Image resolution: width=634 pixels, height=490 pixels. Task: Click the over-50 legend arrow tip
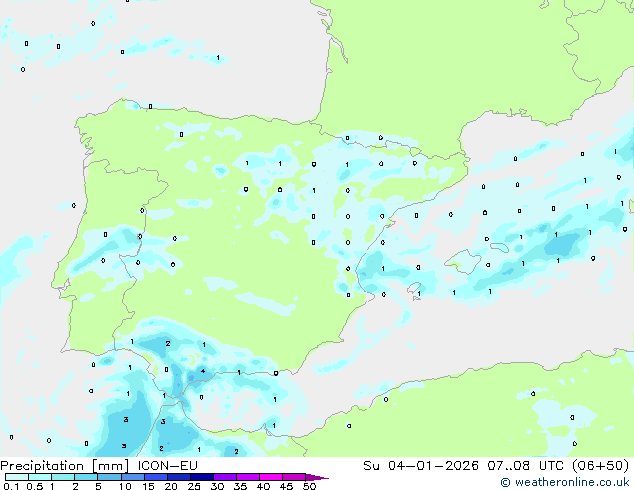tap(317, 478)
